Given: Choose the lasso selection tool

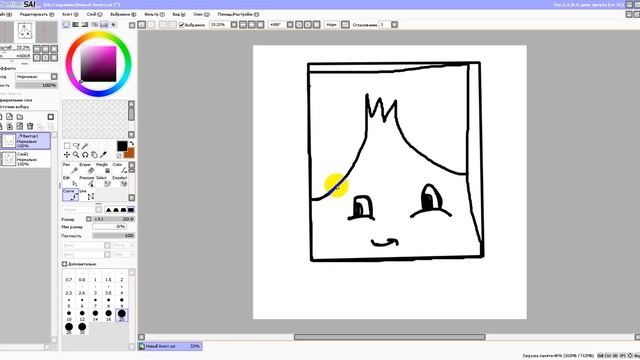Looking at the screenshot, I should click(76, 146).
